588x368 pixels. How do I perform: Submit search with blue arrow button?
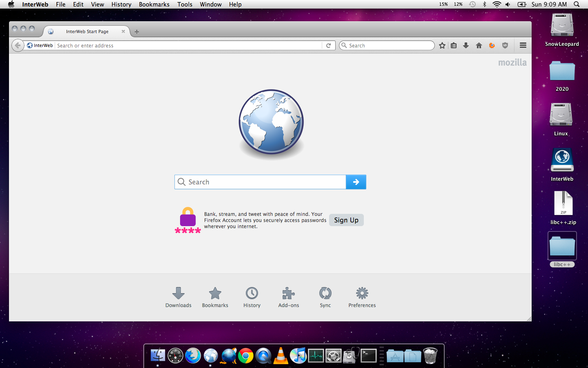pyautogui.click(x=356, y=182)
